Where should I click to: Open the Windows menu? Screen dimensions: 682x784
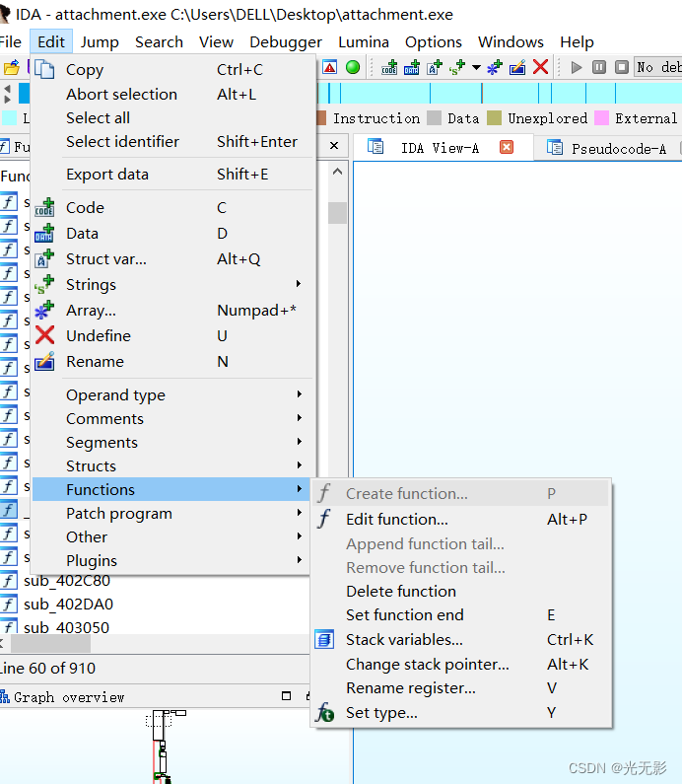pos(511,42)
